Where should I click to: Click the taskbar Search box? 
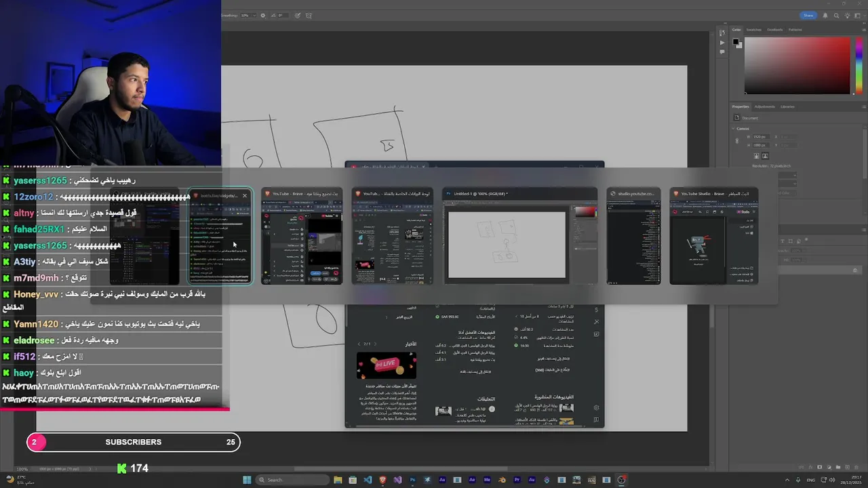pyautogui.click(x=292, y=480)
